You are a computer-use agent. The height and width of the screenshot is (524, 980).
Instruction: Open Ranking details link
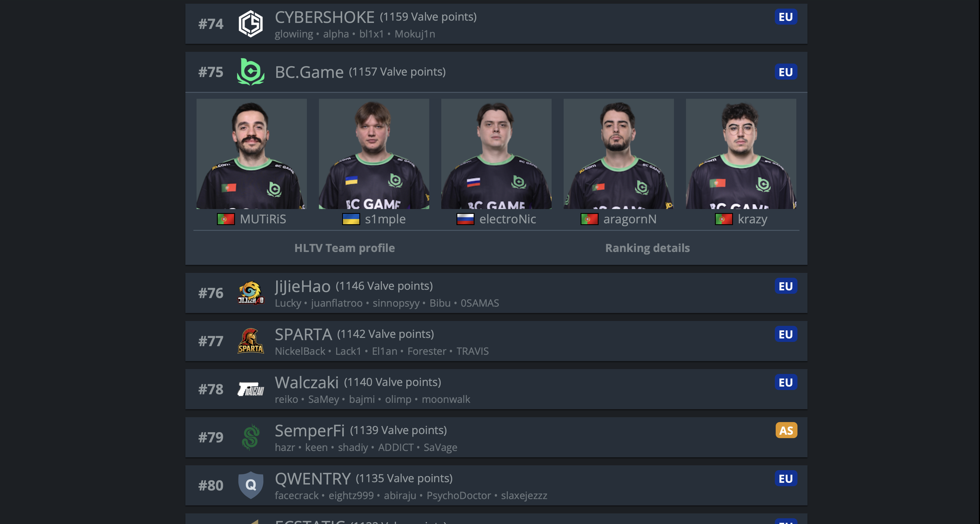[647, 248]
